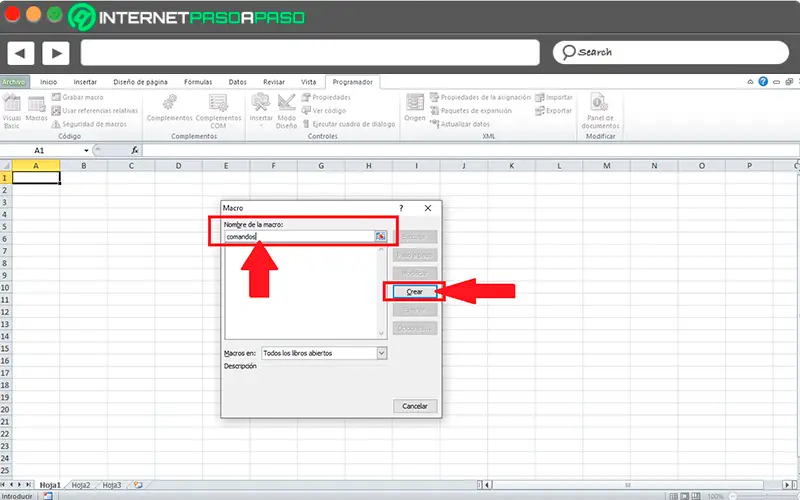Click the Macro dialog help question mark

click(401, 208)
